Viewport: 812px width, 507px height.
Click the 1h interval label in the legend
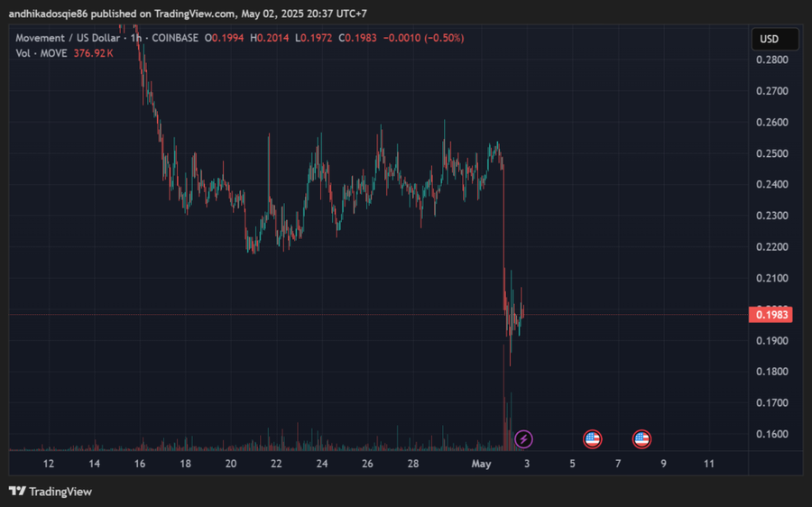[x=135, y=38]
